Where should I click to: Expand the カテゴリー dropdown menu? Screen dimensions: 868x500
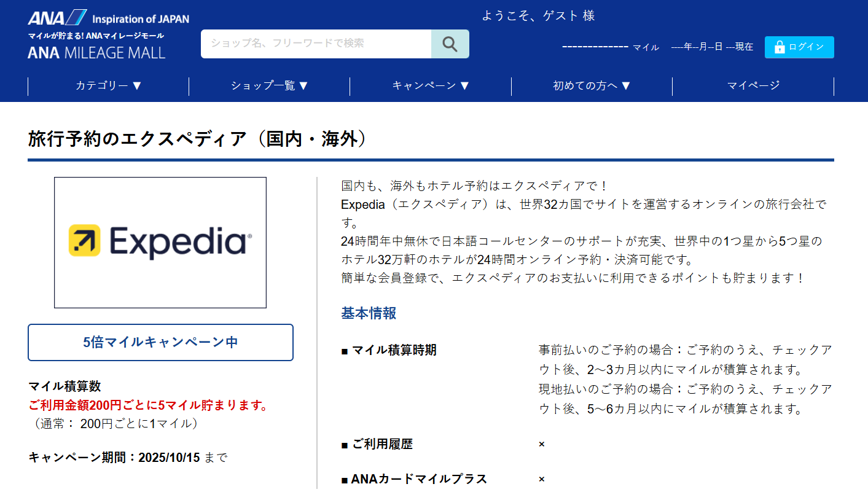click(x=108, y=86)
